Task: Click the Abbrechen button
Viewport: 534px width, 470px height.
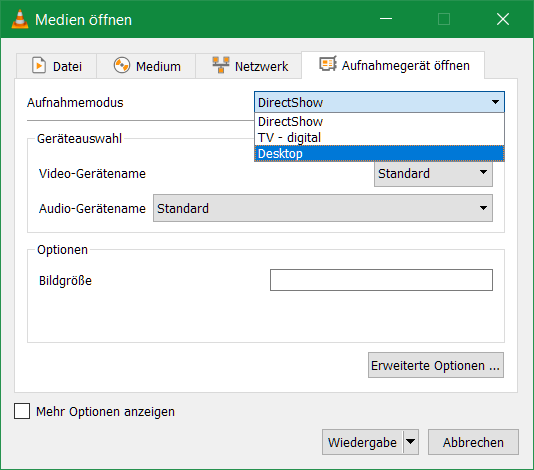Action: 473,442
